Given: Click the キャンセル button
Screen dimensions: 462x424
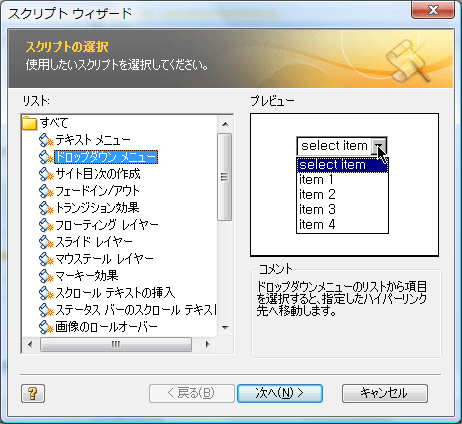Looking at the screenshot, I should (x=385, y=393).
